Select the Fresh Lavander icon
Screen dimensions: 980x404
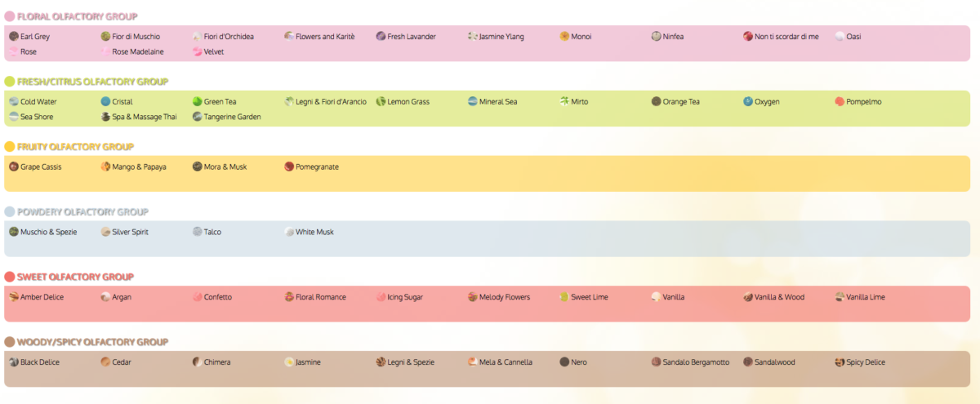[381, 37]
